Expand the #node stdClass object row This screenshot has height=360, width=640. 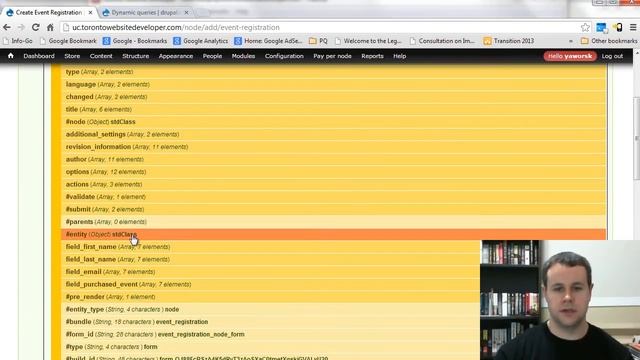click(333, 122)
